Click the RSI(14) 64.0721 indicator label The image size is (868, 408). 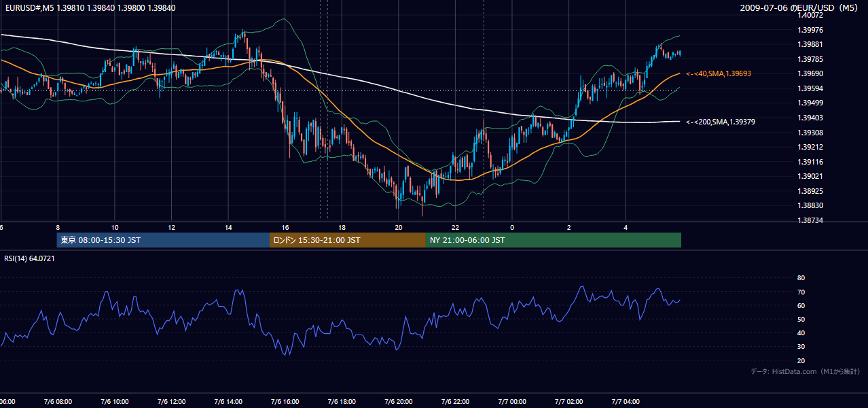pos(29,258)
